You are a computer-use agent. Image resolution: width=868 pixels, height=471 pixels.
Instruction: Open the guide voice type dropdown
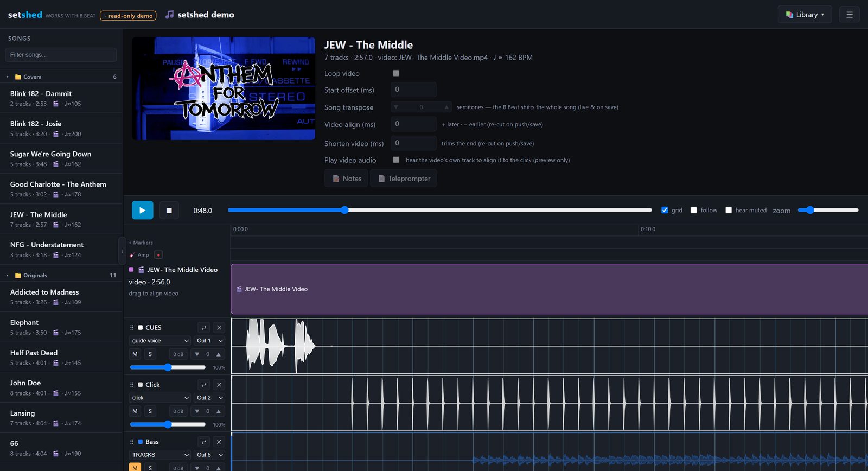click(x=159, y=341)
